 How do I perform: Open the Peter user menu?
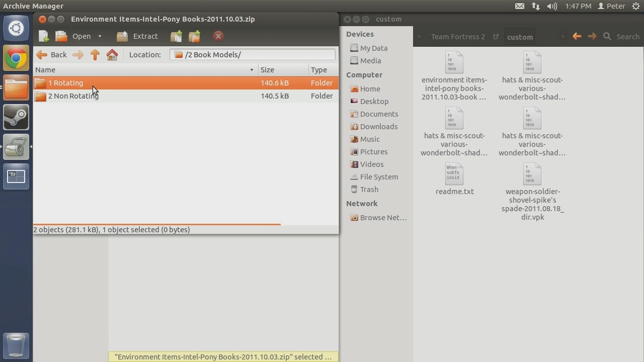click(611, 6)
